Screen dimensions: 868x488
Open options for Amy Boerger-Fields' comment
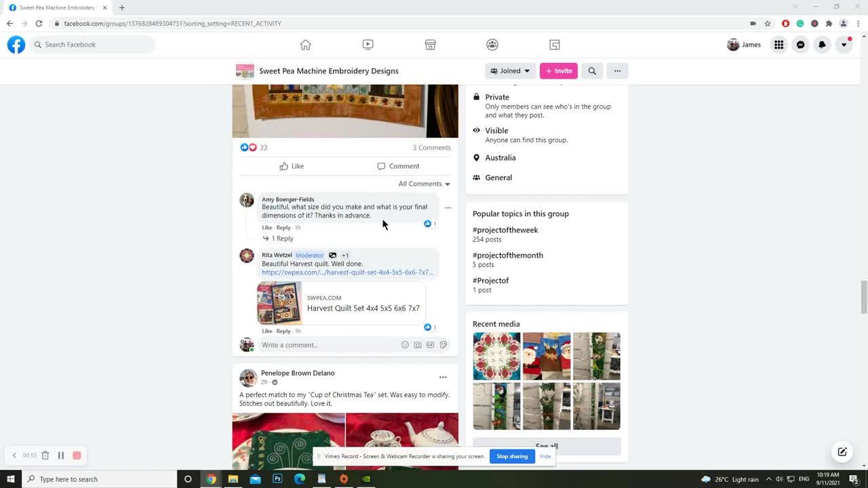448,208
